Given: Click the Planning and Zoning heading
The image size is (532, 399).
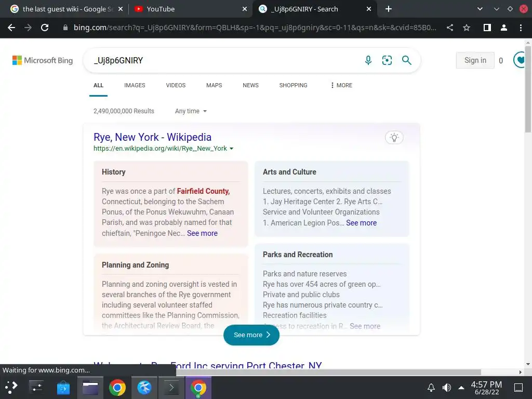Looking at the screenshot, I should coord(136,265).
